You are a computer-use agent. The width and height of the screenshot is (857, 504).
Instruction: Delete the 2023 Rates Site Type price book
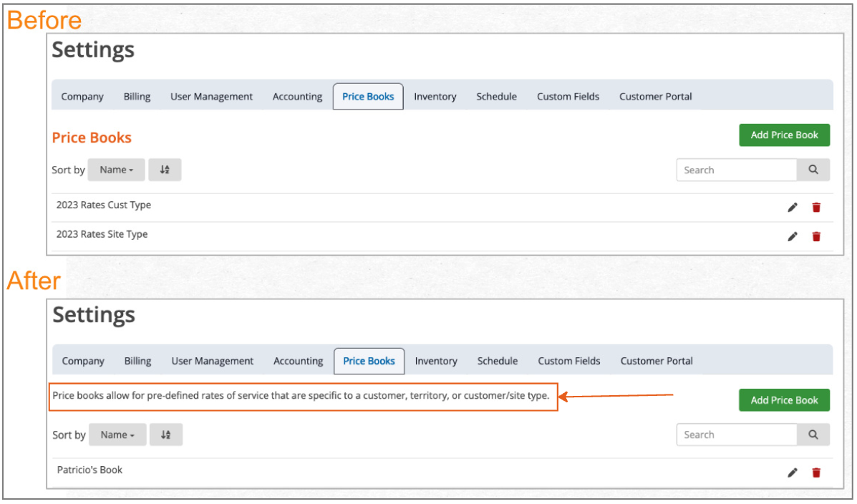click(816, 236)
